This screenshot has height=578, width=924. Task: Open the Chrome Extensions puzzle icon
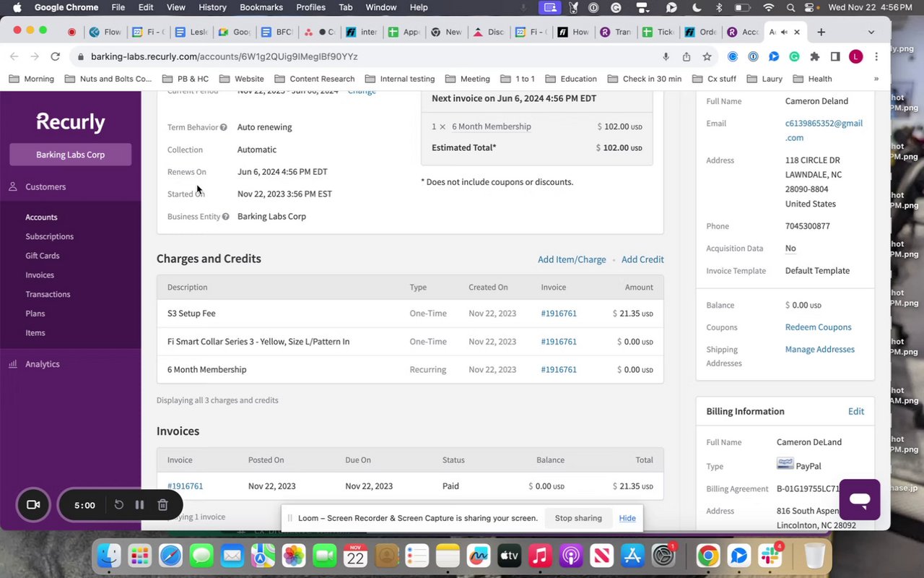point(815,56)
